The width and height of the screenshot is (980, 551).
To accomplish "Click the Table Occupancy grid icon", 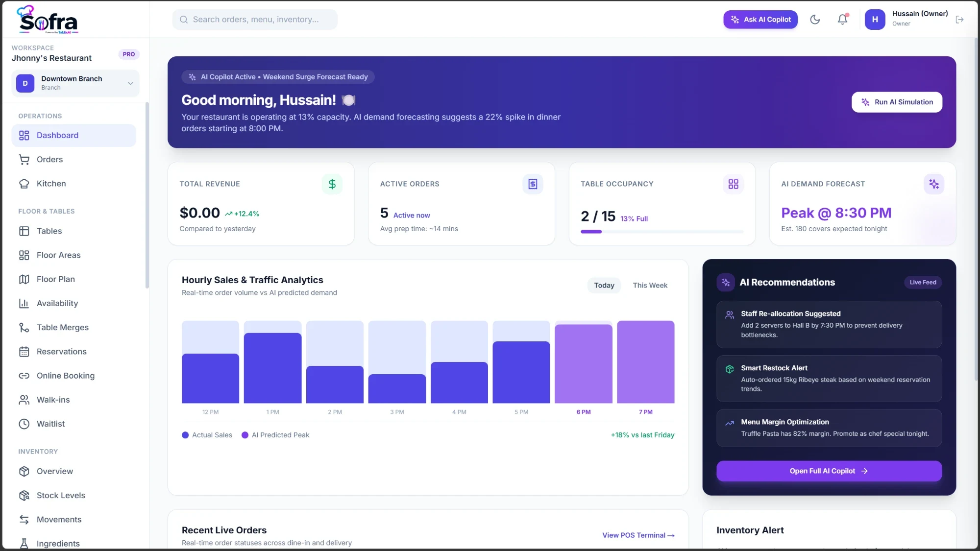I will [x=733, y=184].
